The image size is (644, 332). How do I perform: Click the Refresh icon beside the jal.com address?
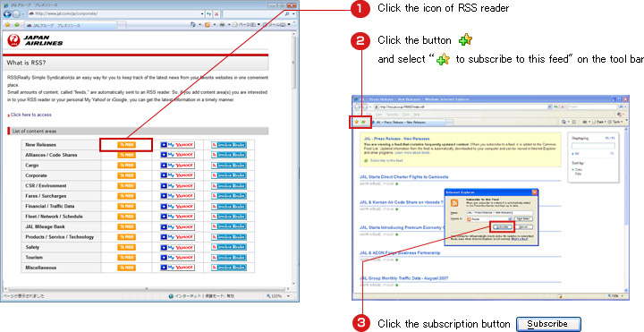[x=208, y=14]
